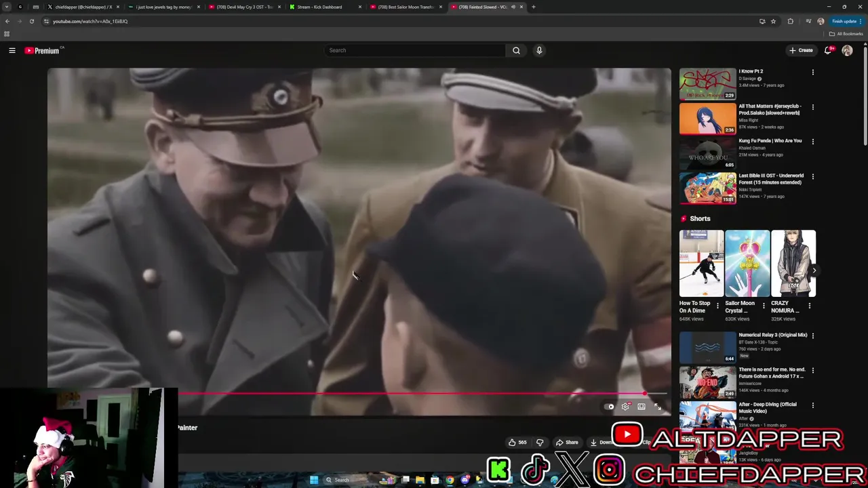Open 'Numerical Relay 3 (Original Mix)' title
This screenshot has width=868, height=488.
coord(773,335)
